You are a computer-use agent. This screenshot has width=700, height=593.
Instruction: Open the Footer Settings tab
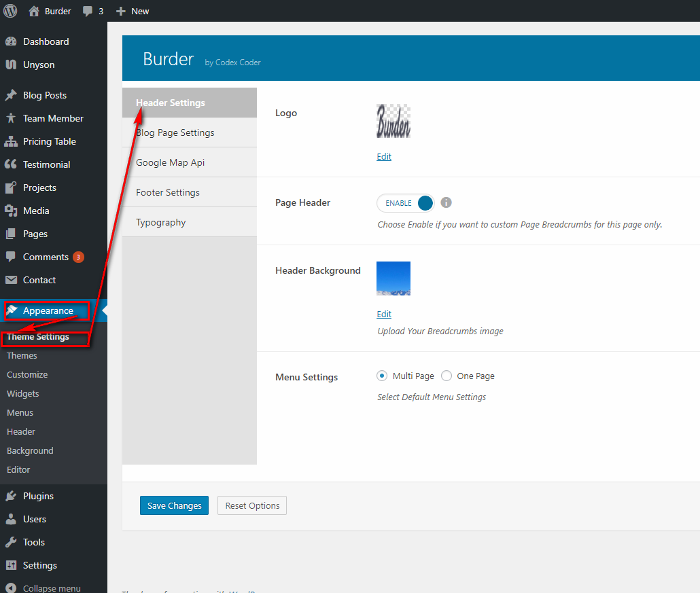click(x=190, y=192)
